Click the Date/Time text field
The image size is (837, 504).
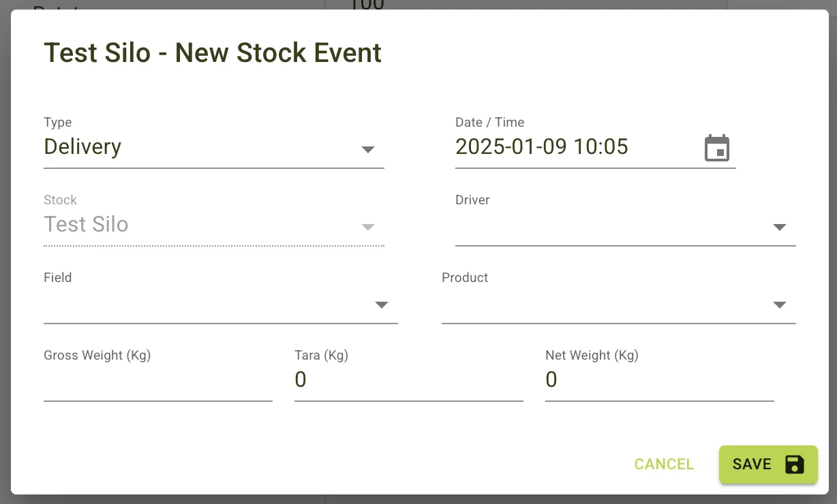542,147
